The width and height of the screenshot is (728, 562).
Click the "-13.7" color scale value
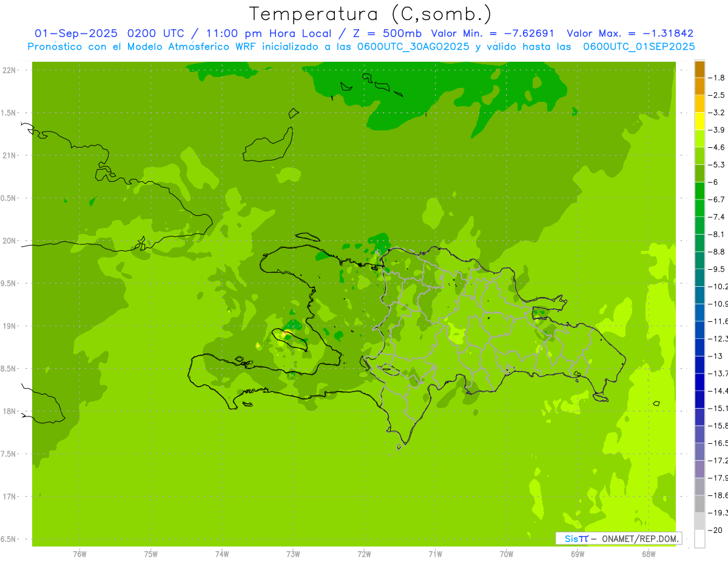click(718, 373)
